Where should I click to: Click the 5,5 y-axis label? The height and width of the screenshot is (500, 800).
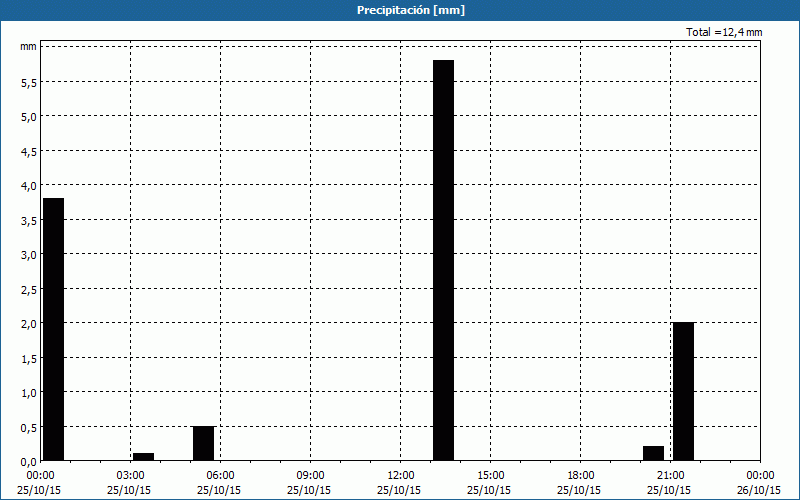(x=29, y=83)
